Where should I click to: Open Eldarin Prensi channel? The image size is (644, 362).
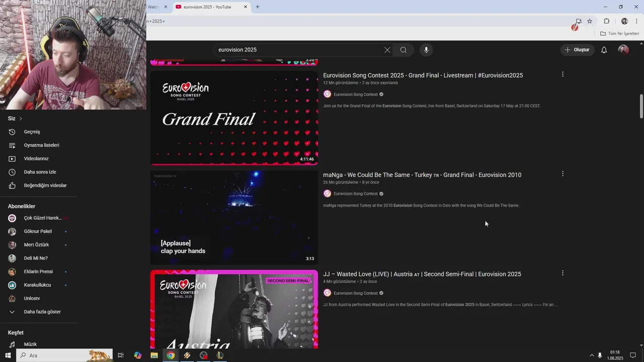[39, 271]
